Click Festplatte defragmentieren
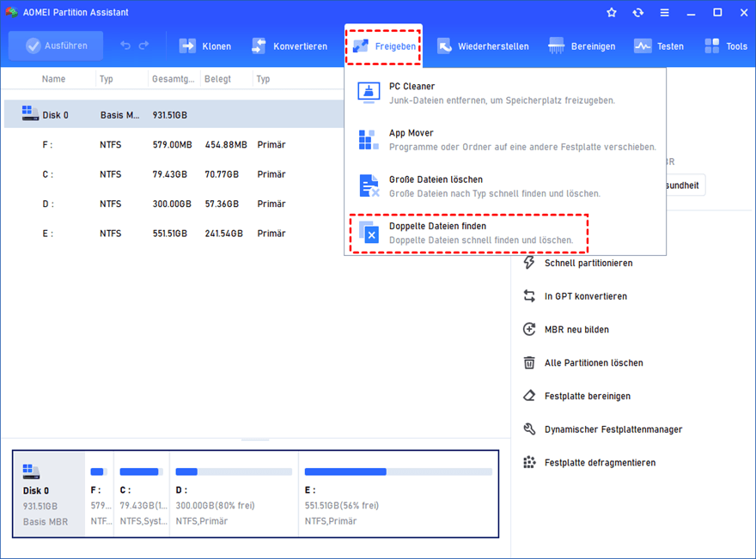This screenshot has height=559, width=756. pos(600,463)
